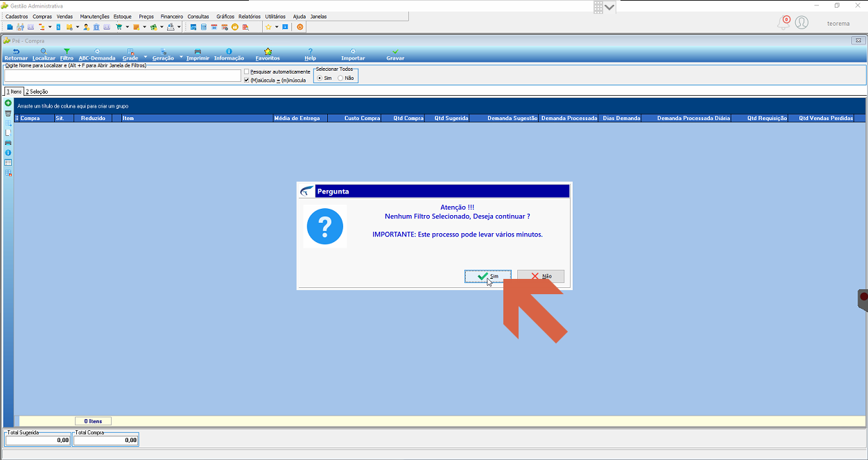Viewport: 868px width, 460px height.
Task: Click the shopping cart icon in main toolbar
Action: coord(119,27)
